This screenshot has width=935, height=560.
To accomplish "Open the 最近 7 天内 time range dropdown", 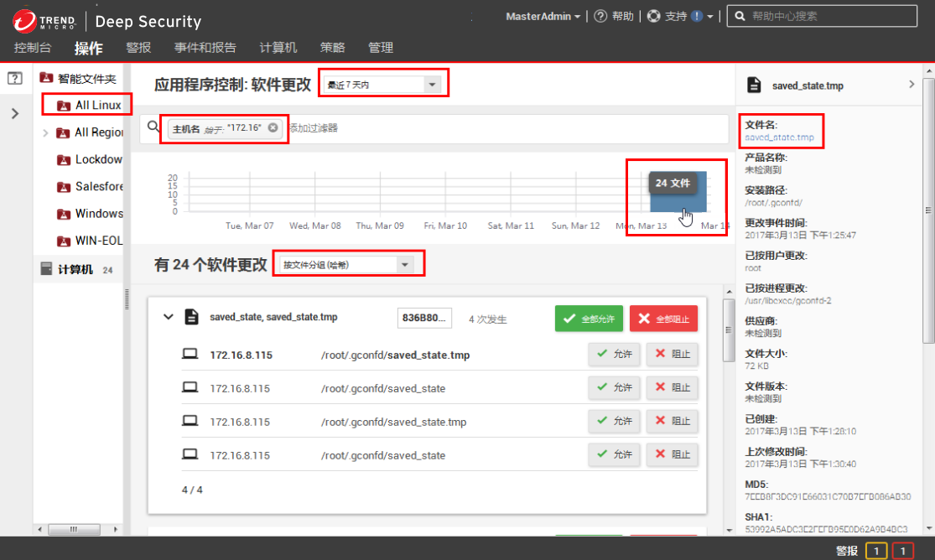I will (x=383, y=84).
